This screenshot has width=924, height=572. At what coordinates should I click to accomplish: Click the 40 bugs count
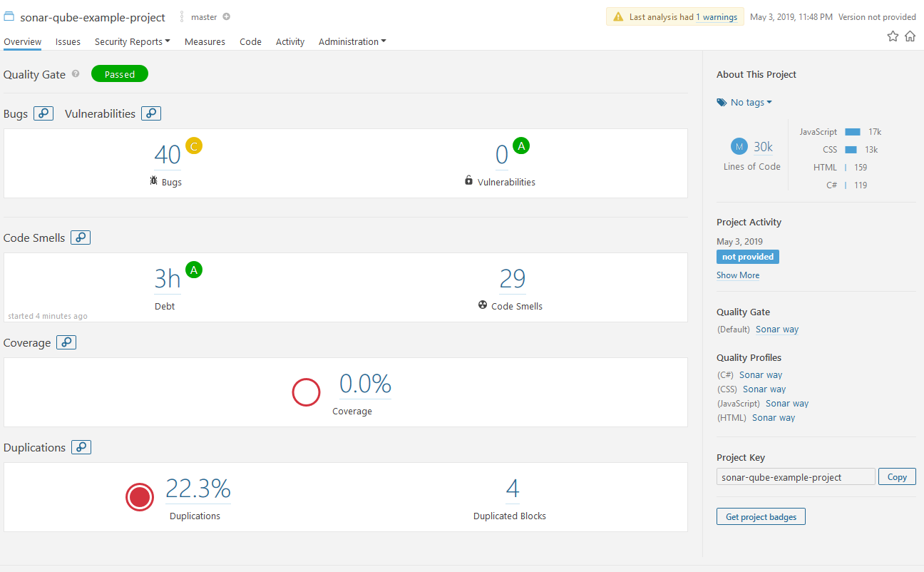pyautogui.click(x=168, y=155)
